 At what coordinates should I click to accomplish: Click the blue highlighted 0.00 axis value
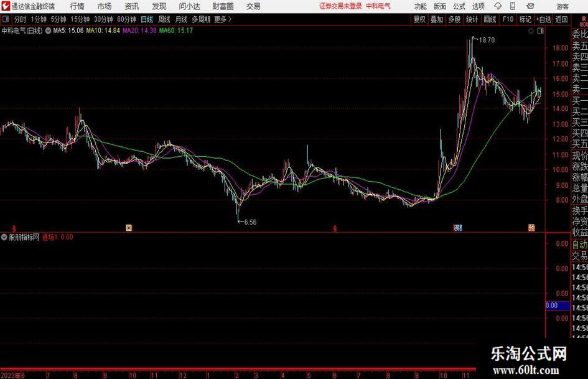pos(558,306)
